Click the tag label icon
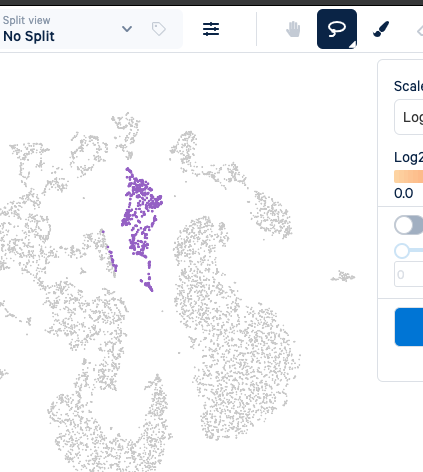 tap(159, 29)
